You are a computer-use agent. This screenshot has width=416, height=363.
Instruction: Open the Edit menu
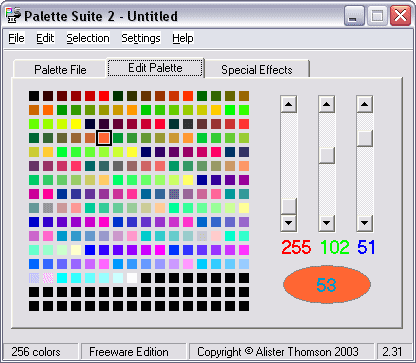coord(45,38)
